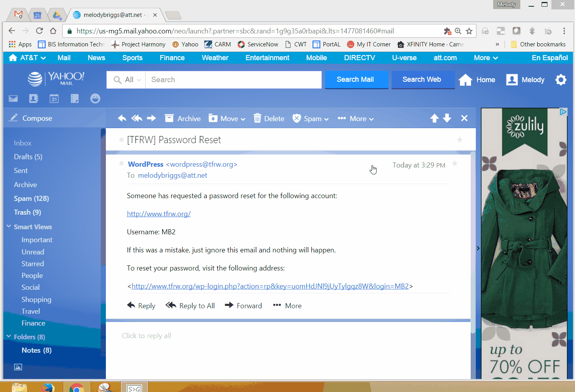Collapse the ad panel with side arrow
575x392 pixels.
point(478,248)
